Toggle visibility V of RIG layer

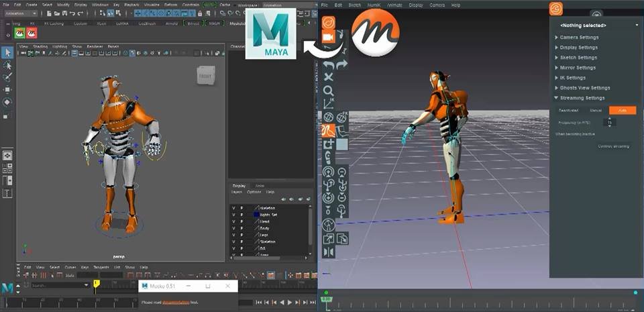point(233,249)
